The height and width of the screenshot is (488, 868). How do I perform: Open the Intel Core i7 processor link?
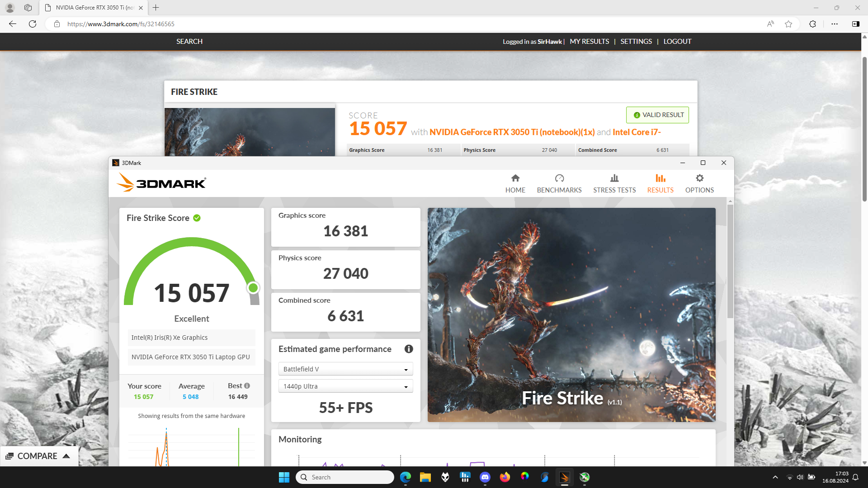(637, 132)
